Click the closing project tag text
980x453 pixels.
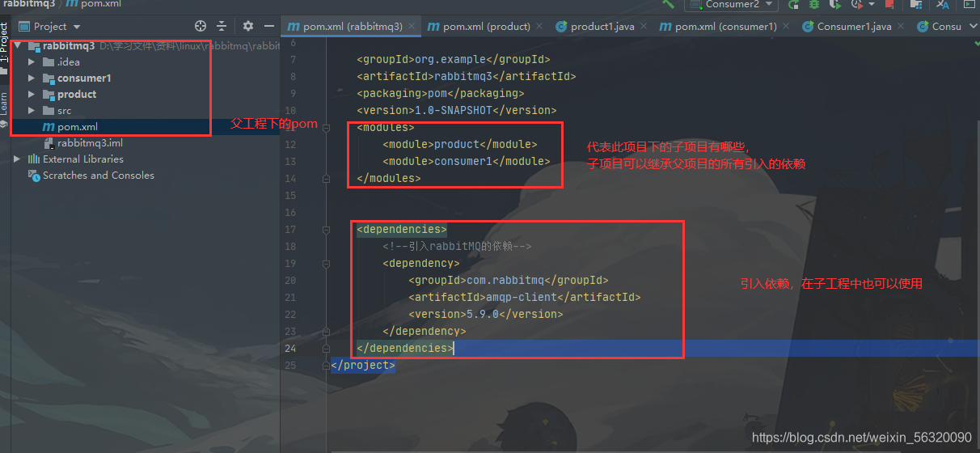[x=363, y=365]
